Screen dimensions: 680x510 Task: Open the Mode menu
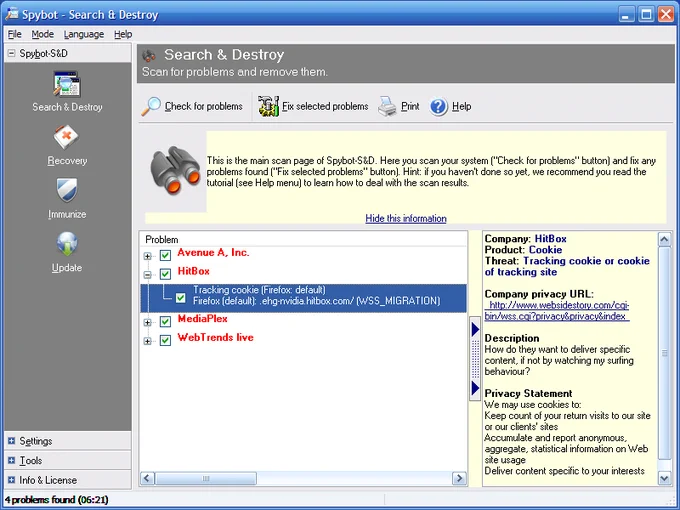click(42, 34)
